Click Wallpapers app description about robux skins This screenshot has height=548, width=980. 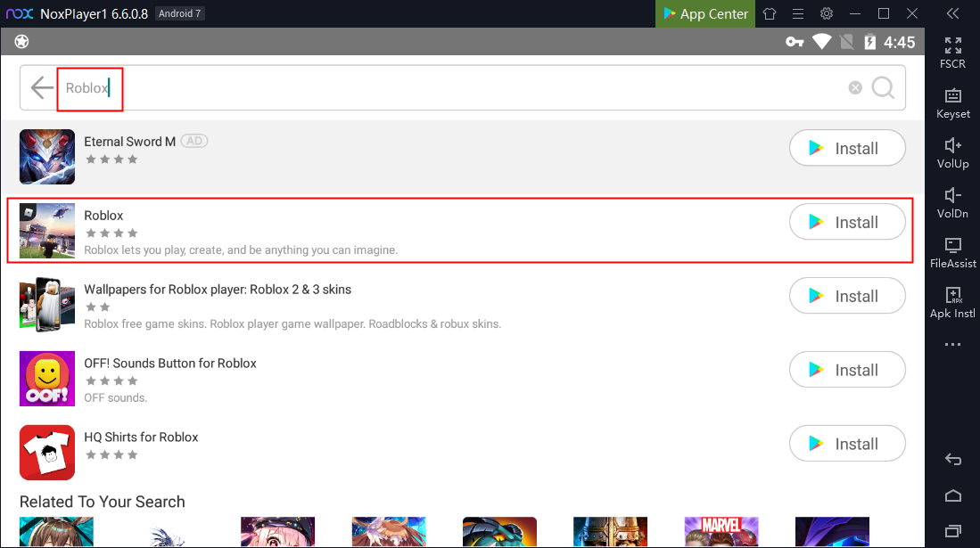click(292, 323)
